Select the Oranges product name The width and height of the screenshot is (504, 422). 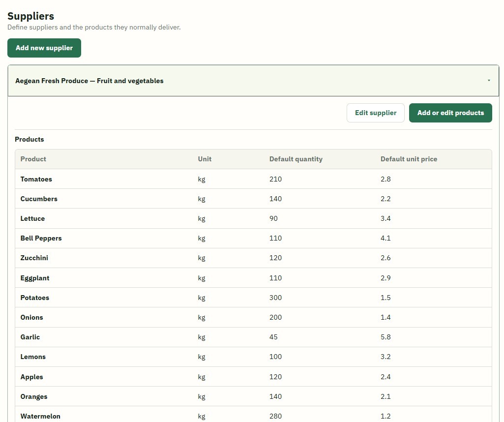pos(34,396)
